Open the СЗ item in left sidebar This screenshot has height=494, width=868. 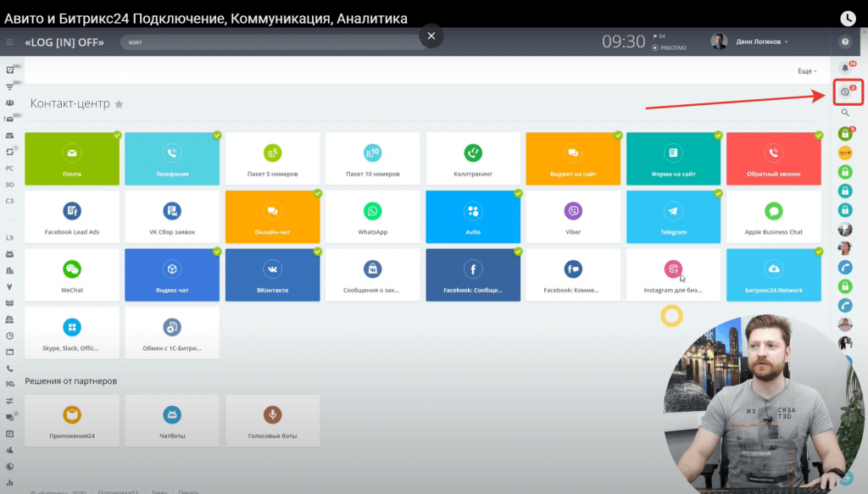(9, 201)
